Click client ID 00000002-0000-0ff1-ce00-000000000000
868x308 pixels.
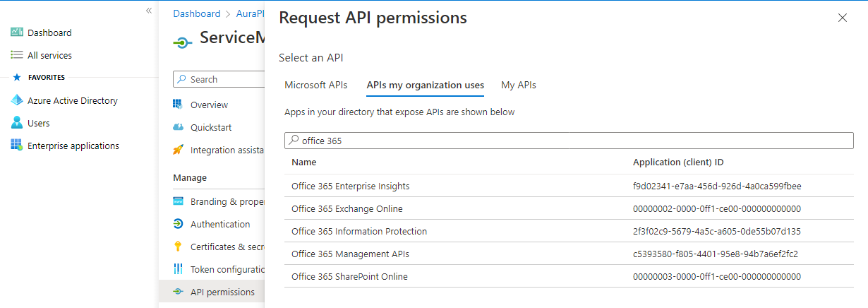(x=717, y=208)
